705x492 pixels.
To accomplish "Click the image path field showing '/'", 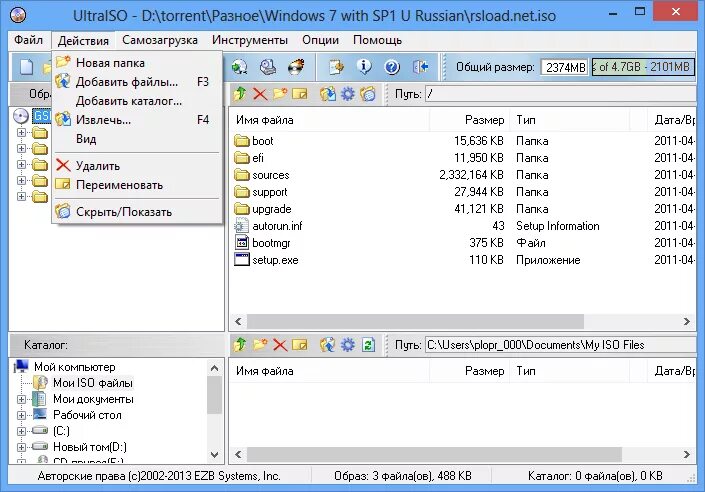I will 561,94.
